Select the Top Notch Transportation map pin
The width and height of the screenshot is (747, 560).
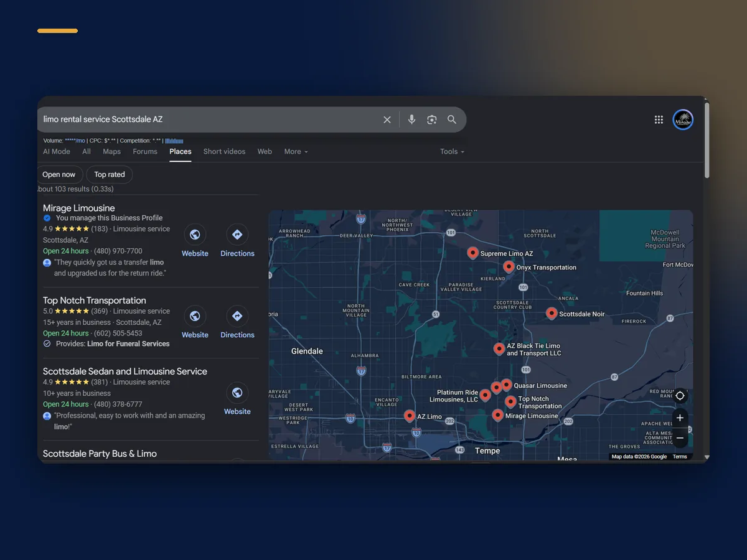tap(510, 401)
